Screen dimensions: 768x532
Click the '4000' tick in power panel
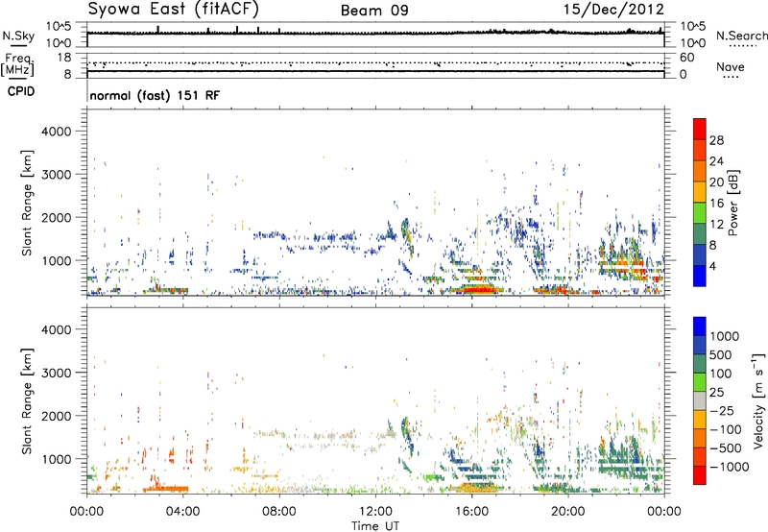(56, 132)
